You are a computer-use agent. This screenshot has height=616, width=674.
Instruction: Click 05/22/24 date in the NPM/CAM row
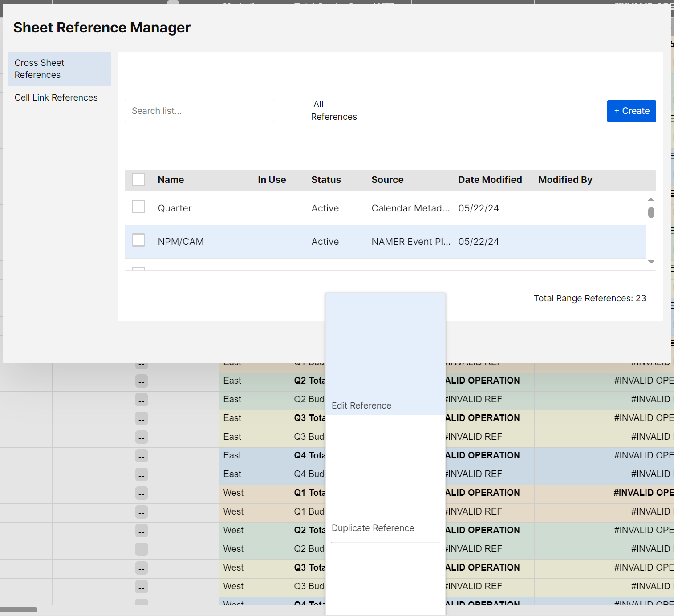pyautogui.click(x=479, y=242)
